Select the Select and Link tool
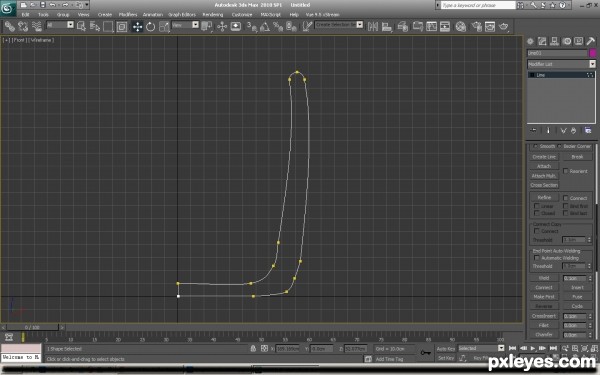 pos(10,26)
